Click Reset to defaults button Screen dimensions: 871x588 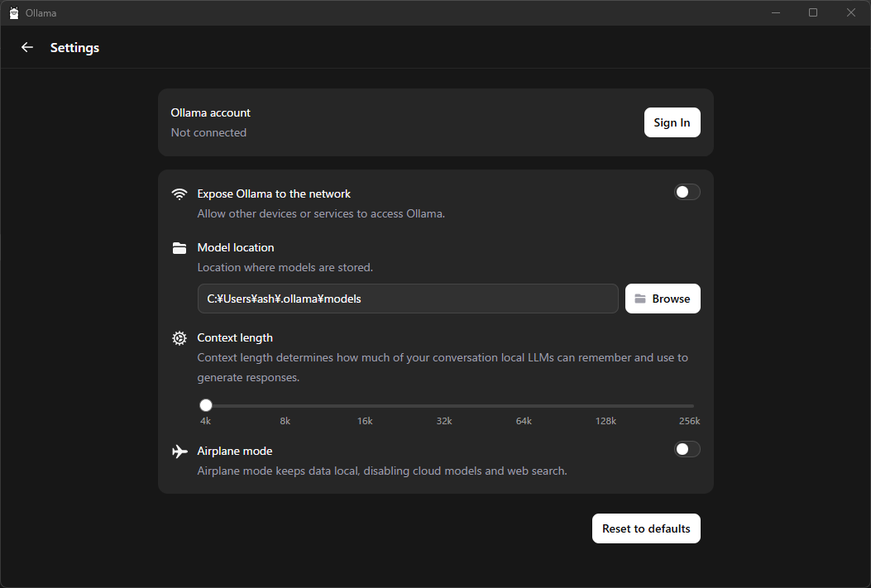(x=646, y=528)
